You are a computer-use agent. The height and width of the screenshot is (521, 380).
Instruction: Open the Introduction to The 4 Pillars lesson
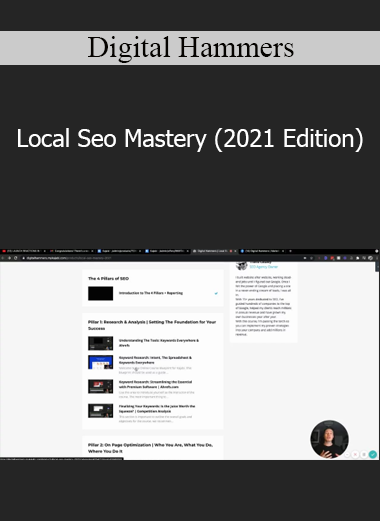pos(151,293)
